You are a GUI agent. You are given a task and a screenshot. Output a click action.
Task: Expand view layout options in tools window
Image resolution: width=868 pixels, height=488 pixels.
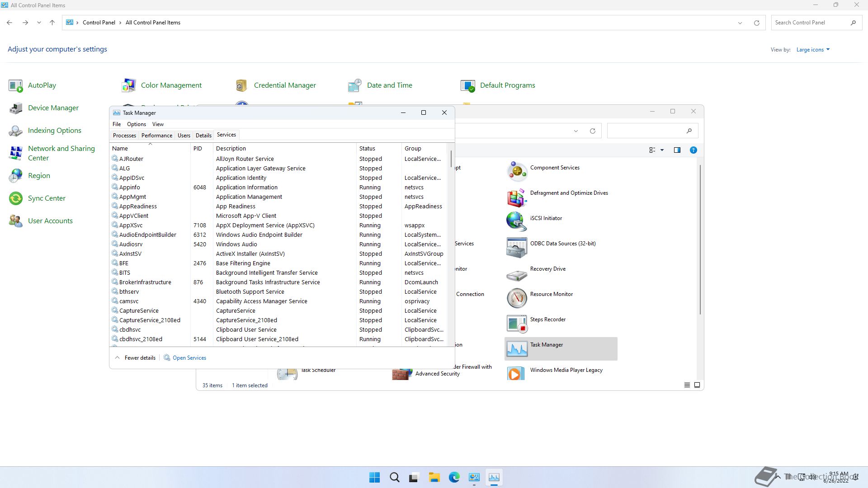662,150
